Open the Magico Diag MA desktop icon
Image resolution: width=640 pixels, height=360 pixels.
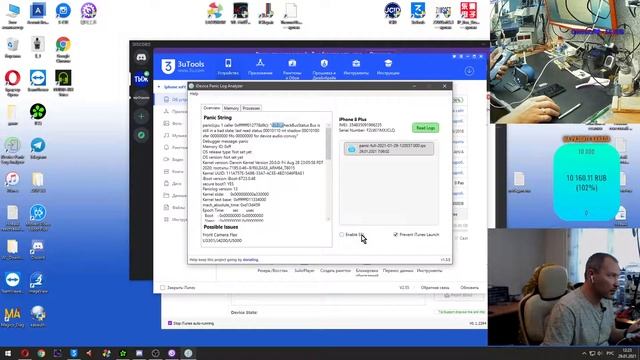coord(12,313)
